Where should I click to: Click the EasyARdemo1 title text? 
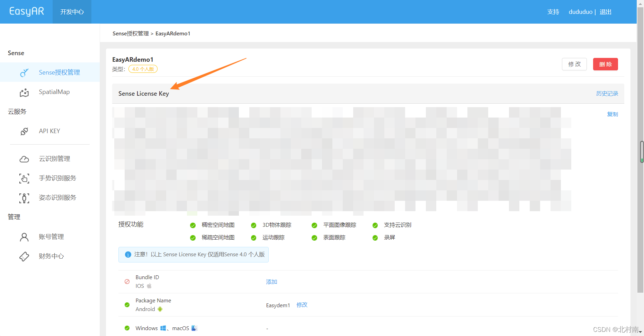(133, 60)
